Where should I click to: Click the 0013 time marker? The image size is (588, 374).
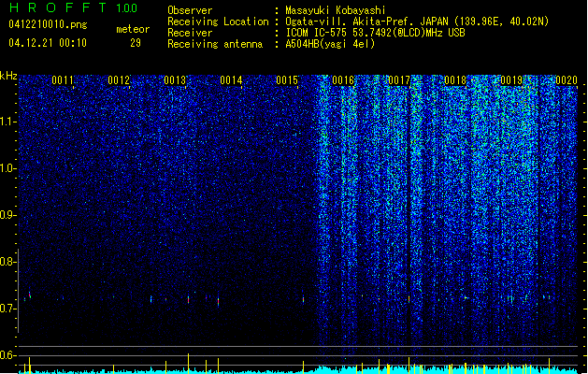tap(175, 80)
